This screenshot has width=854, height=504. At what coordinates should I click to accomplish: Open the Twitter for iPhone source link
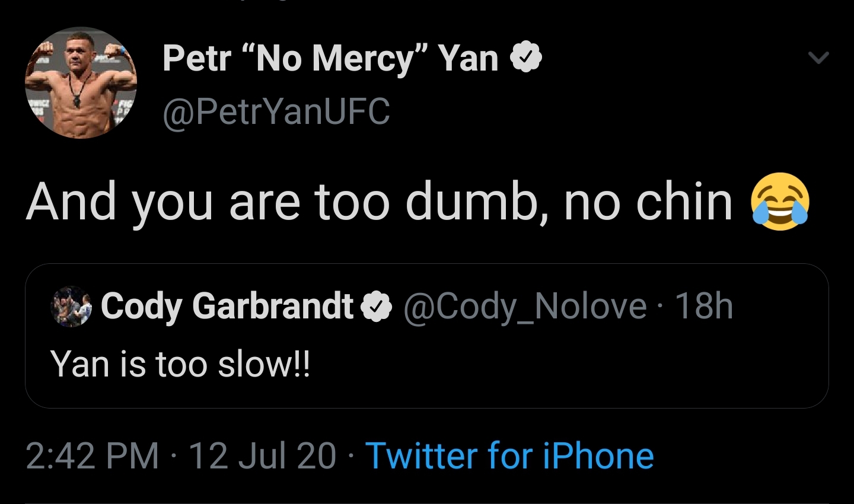(x=509, y=456)
